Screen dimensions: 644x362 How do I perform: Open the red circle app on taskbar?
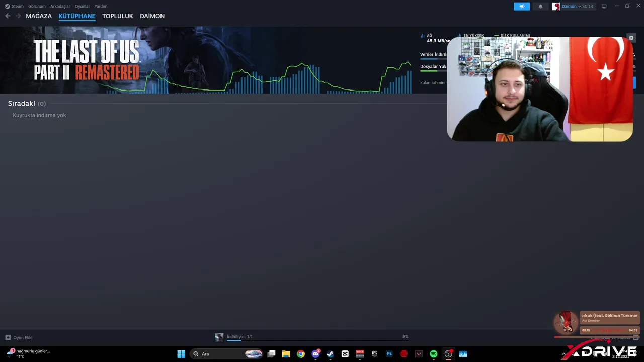coord(404,354)
